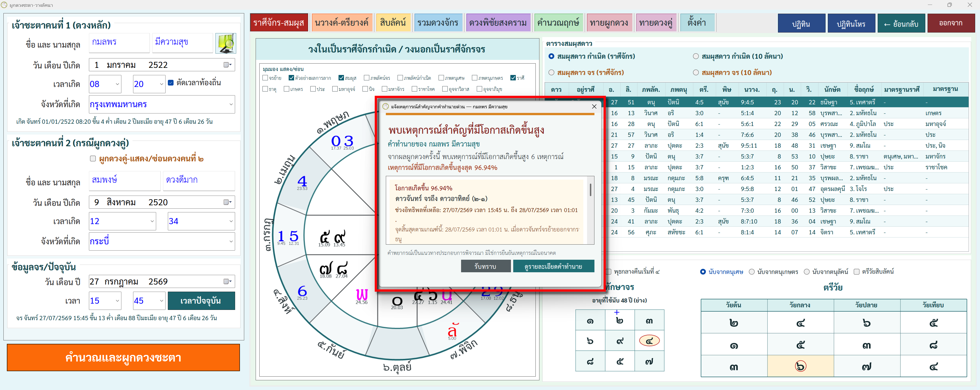Expand birth hour 08 dropdown

[117, 84]
